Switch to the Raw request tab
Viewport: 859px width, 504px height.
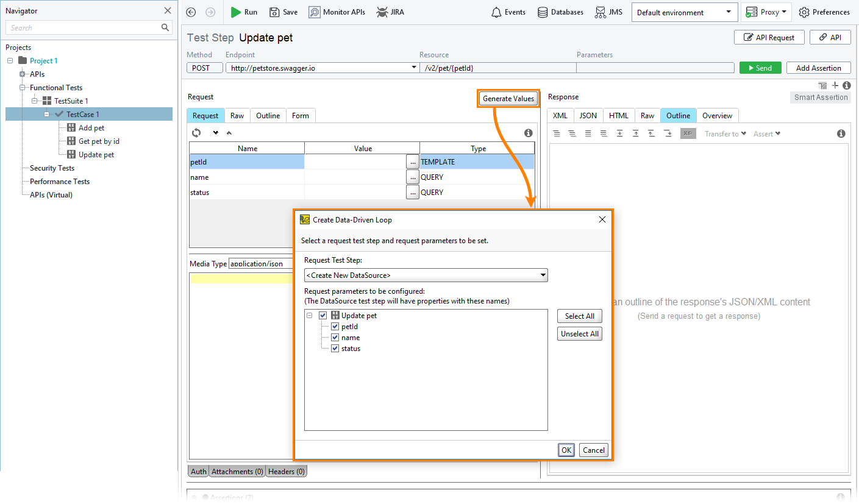click(237, 116)
